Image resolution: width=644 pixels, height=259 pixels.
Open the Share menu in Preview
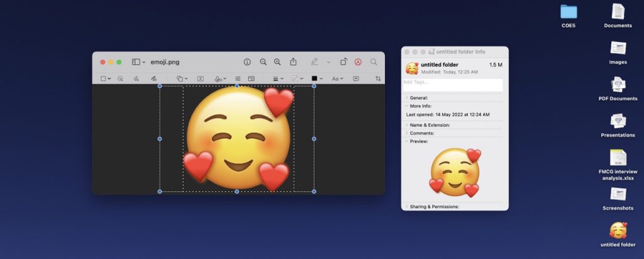click(x=293, y=62)
